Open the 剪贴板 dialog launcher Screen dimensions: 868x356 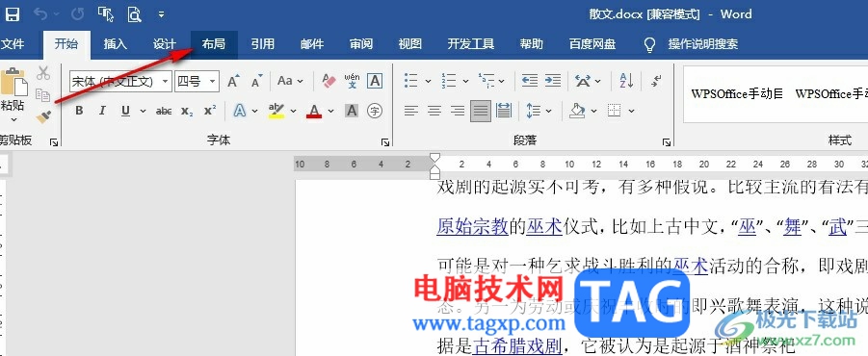(54, 142)
